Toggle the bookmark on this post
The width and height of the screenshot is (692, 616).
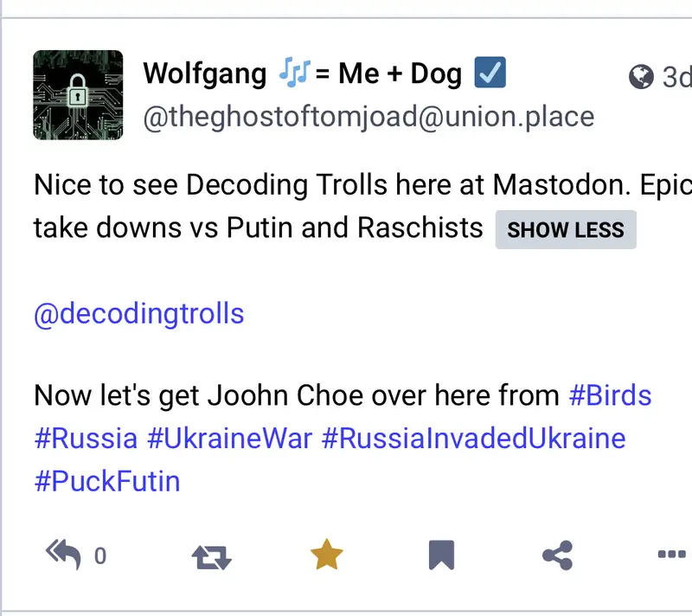441,555
